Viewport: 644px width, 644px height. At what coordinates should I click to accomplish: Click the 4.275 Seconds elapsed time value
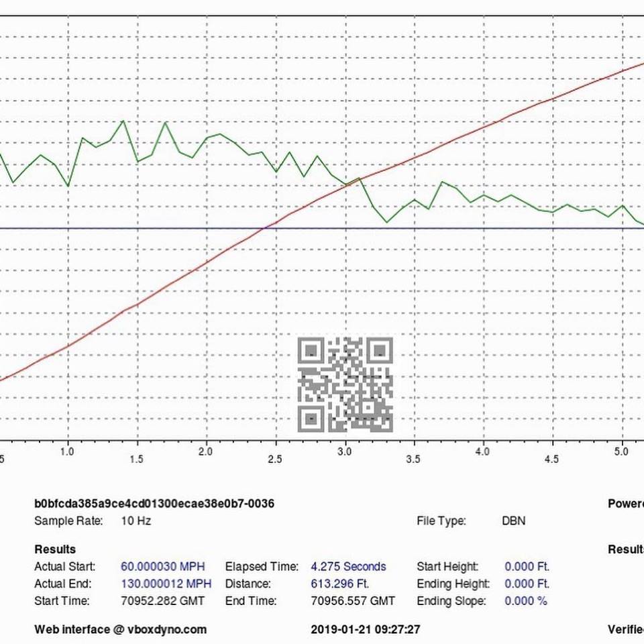point(348,567)
